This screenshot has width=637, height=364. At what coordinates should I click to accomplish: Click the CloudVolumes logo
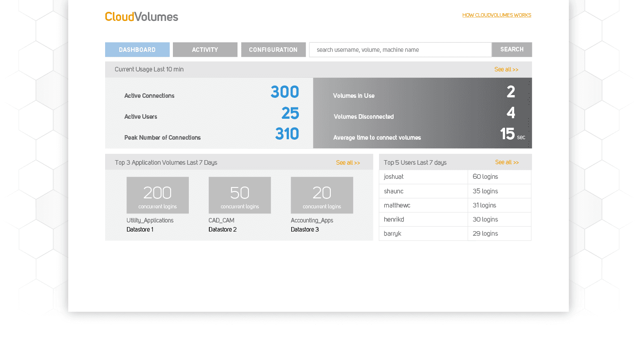[x=141, y=16]
